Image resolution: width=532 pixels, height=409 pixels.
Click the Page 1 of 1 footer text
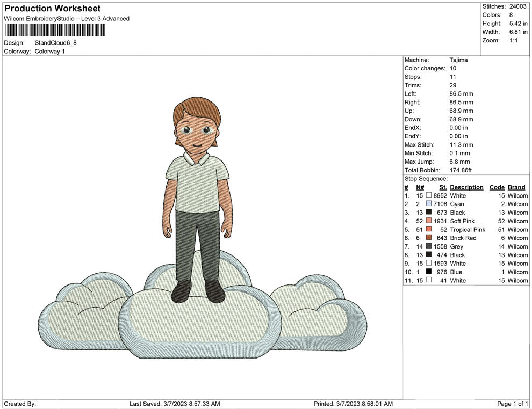tap(513, 404)
